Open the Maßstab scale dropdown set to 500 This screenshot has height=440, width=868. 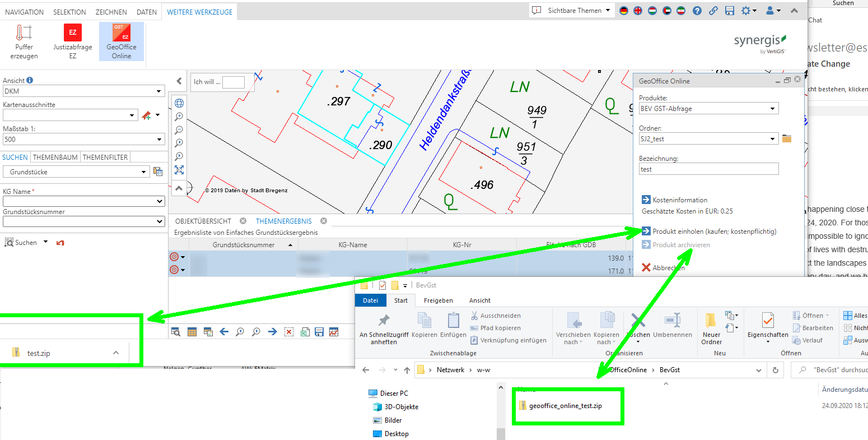pyautogui.click(x=159, y=139)
